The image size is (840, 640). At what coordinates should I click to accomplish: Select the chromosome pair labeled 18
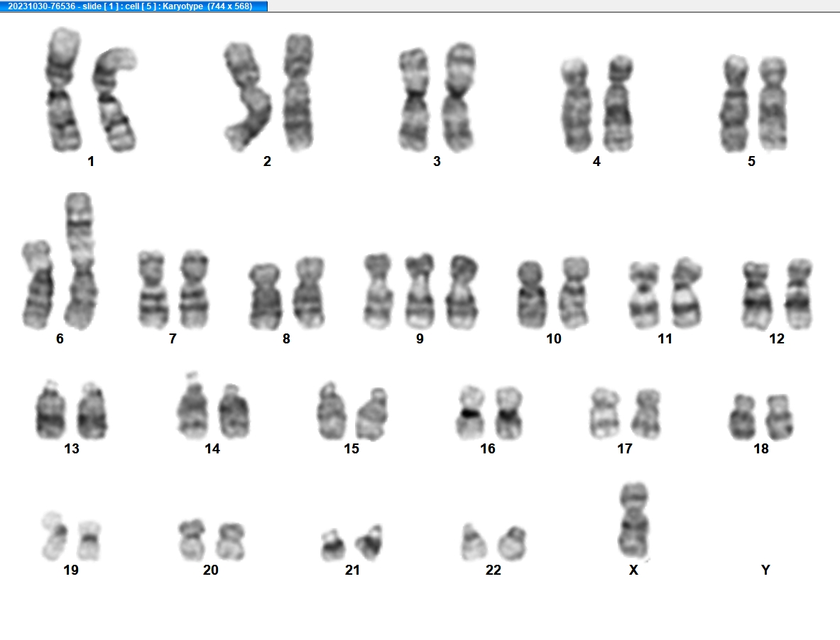click(761, 417)
